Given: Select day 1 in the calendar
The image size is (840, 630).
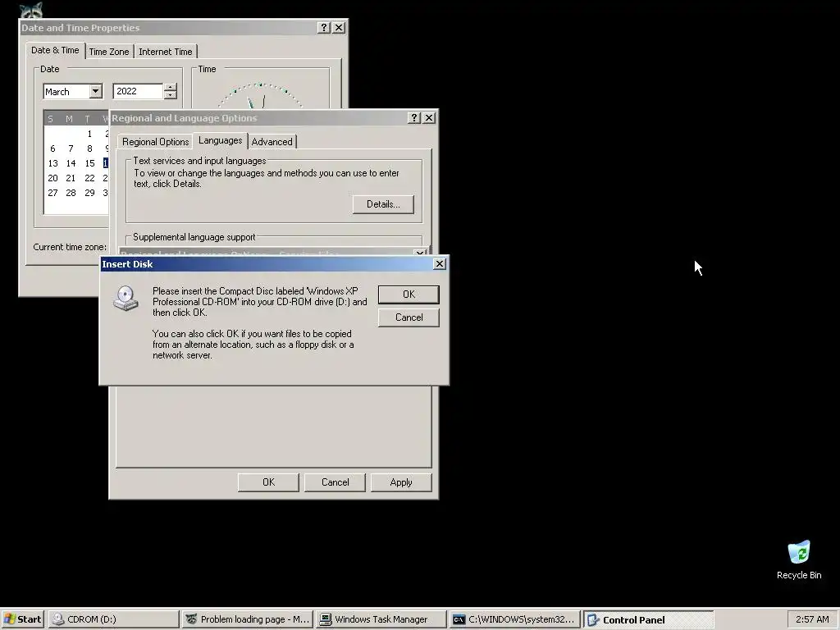Looking at the screenshot, I should click(x=89, y=134).
